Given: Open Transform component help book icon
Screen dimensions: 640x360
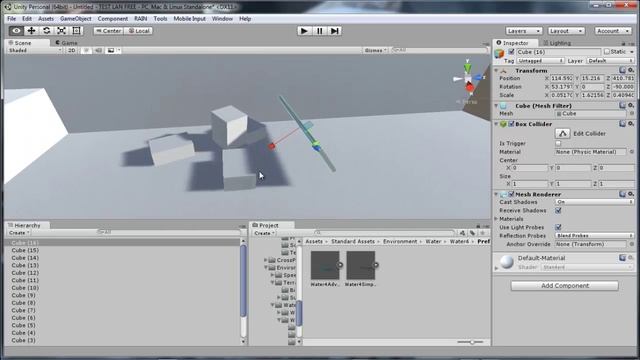Looking at the screenshot, I should click(622, 70).
